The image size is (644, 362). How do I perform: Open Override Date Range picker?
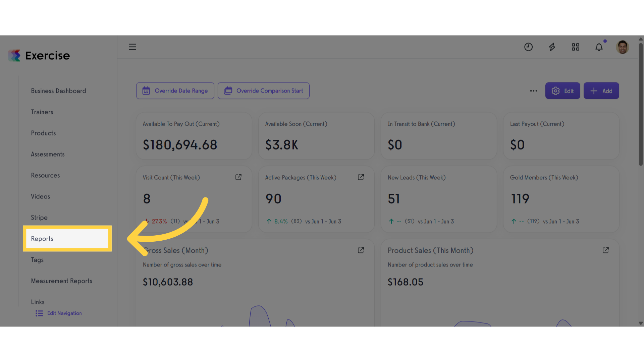175,91
